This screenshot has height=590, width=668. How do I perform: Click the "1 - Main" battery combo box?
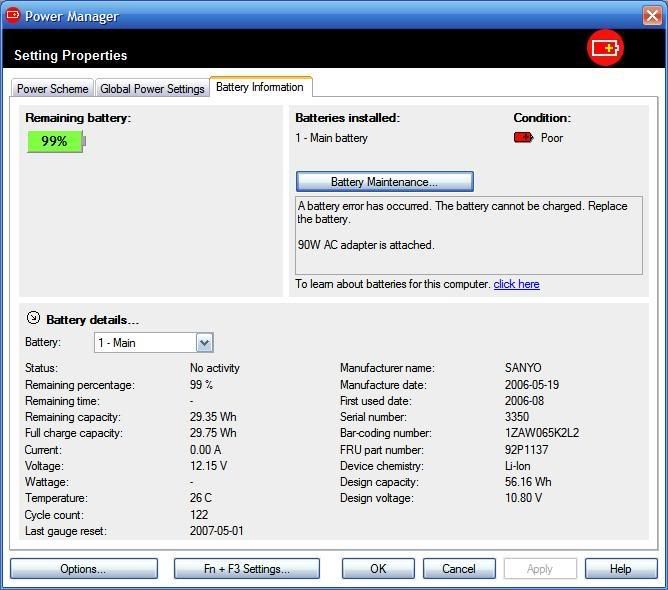click(x=144, y=343)
